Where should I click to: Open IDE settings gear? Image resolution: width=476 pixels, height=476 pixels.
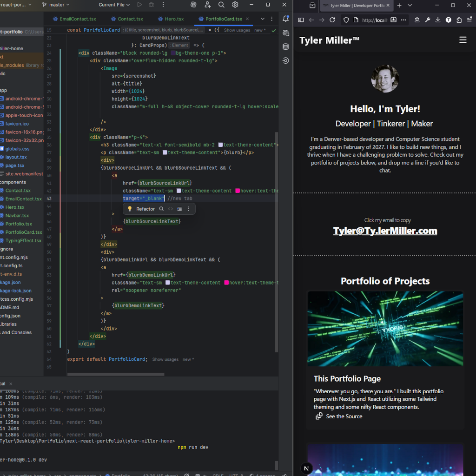tap(235, 5)
